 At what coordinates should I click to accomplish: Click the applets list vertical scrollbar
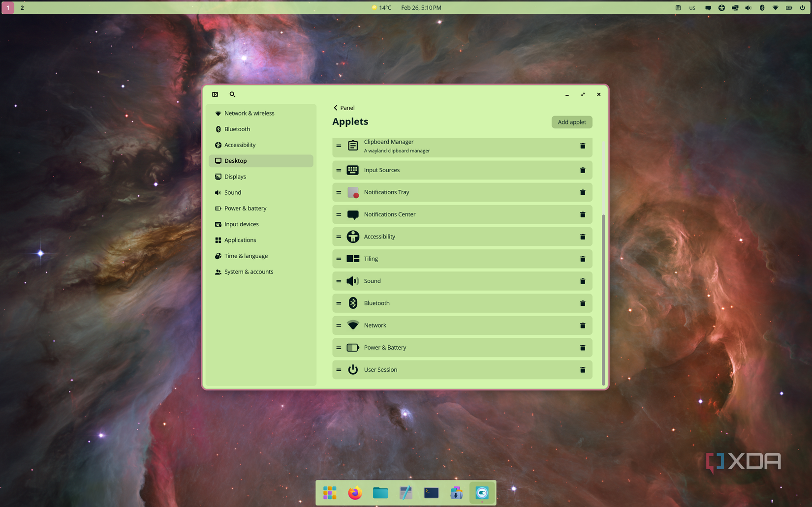pyautogui.click(x=603, y=300)
